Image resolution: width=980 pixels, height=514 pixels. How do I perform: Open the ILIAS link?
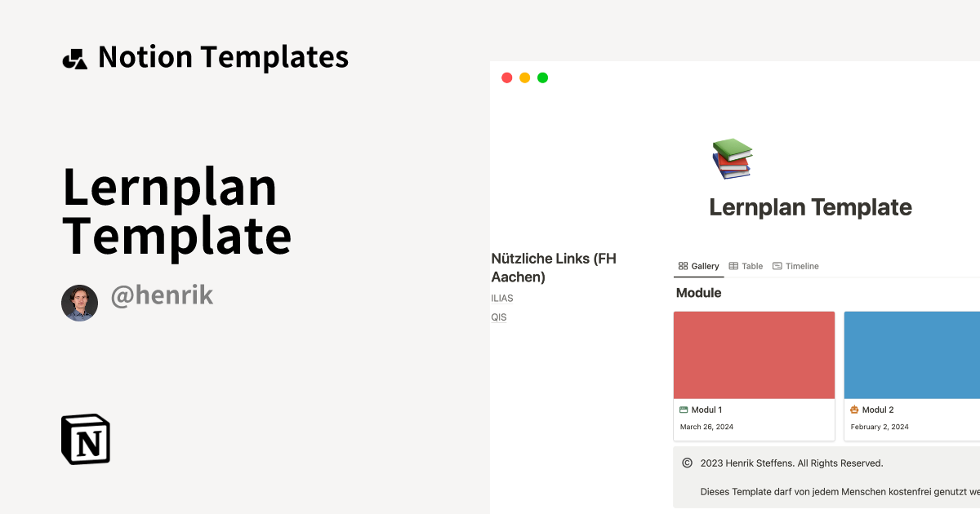click(x=501, y=298)
